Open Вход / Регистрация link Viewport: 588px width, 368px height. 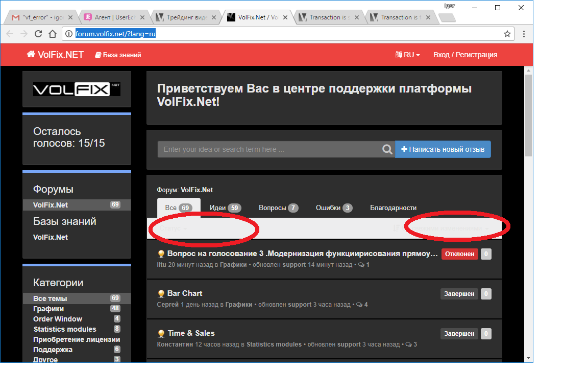(465, 55)
